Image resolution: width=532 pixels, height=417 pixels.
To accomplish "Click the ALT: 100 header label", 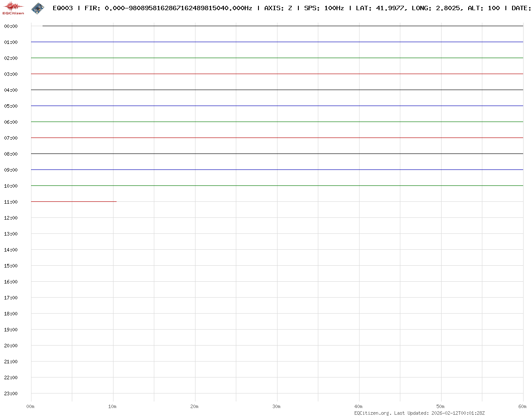I will (x=484, y=8).
